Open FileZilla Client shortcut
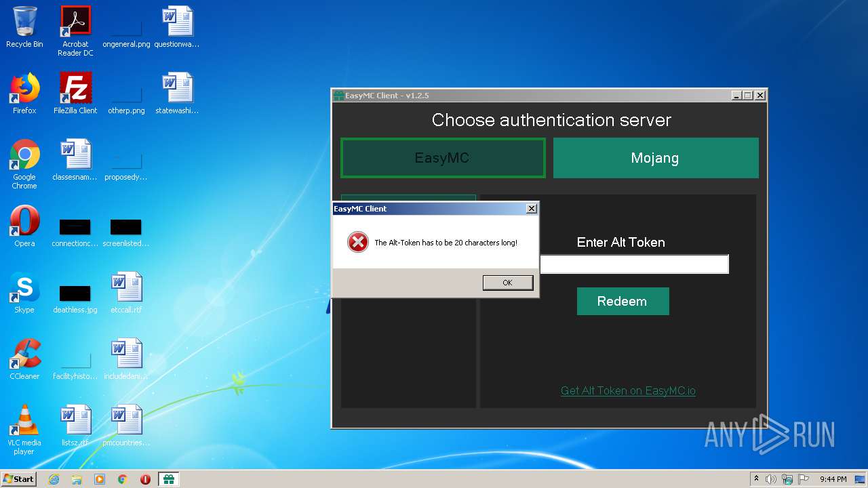 [75, 94]
